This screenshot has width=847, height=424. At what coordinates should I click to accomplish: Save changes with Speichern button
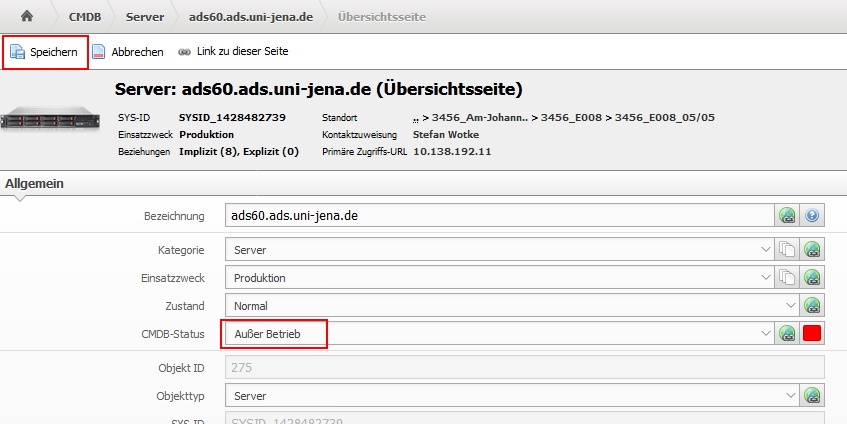pyautogui.click(x=45, y=52)
